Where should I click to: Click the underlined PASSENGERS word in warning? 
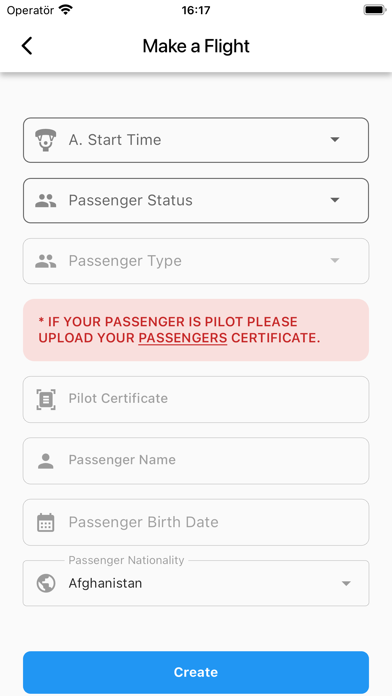tap(182, 338)
